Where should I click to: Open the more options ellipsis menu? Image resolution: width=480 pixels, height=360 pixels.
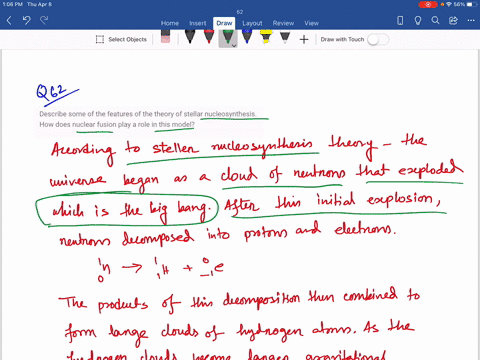[x=471, y=21]
